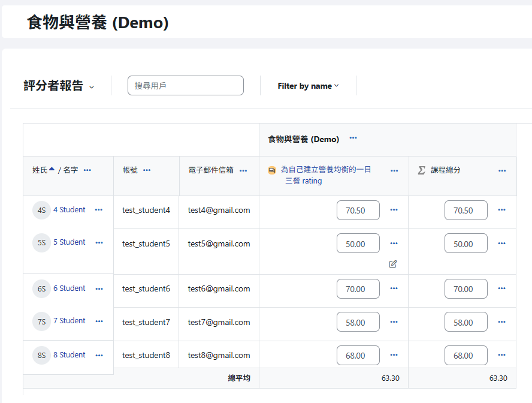Open three-dot menu next to 食物與營養 (Demo) category
532x403 pixels.
click(353, 139)
